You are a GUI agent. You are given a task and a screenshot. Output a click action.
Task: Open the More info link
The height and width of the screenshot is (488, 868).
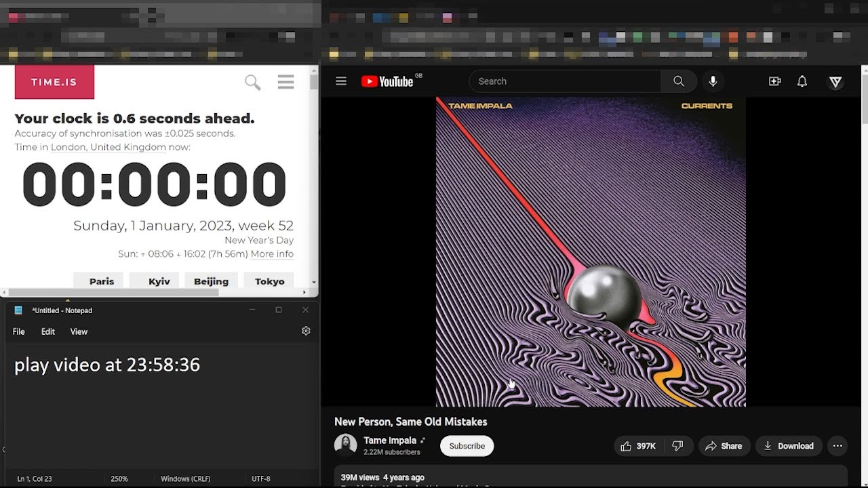[x=272, y=254]
